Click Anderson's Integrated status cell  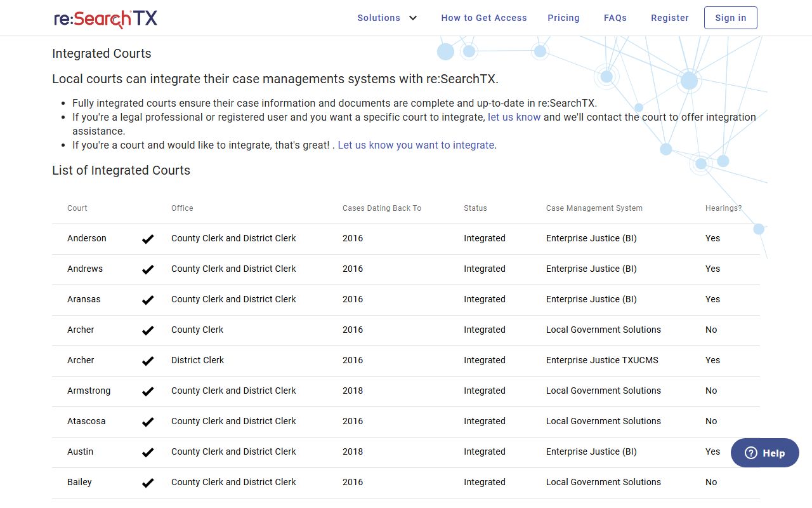485,238
